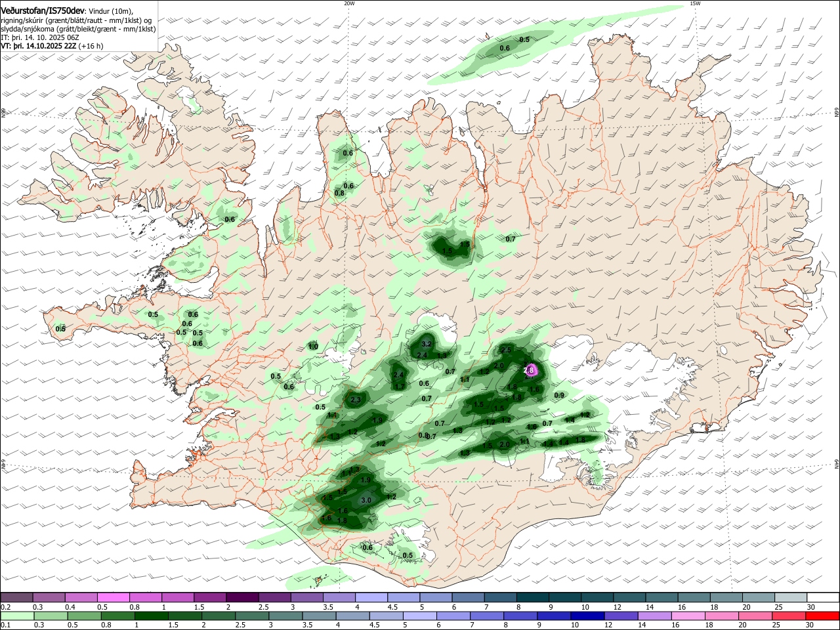Click the darkest green swatch between 1 and 1.5 in the bottom legend
This screenshot has height=630, width=840.
point(151,616)
